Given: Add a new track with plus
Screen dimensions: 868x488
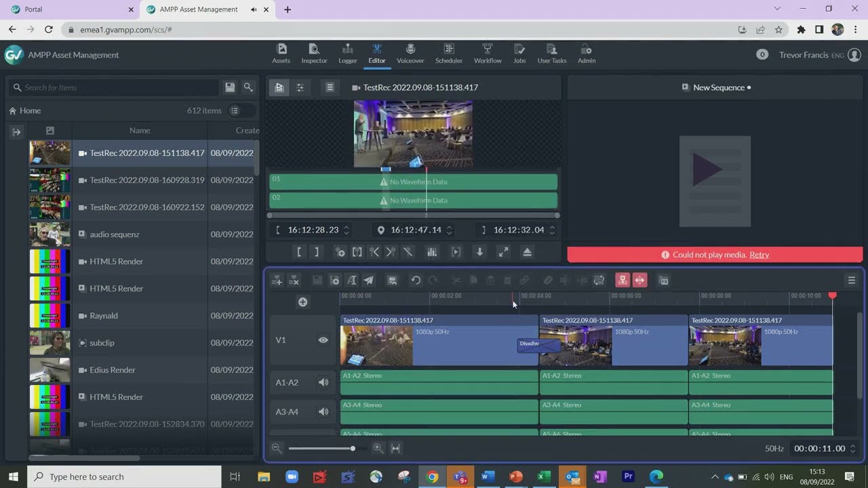Looking at the screenshot, I should pos(303,302).
